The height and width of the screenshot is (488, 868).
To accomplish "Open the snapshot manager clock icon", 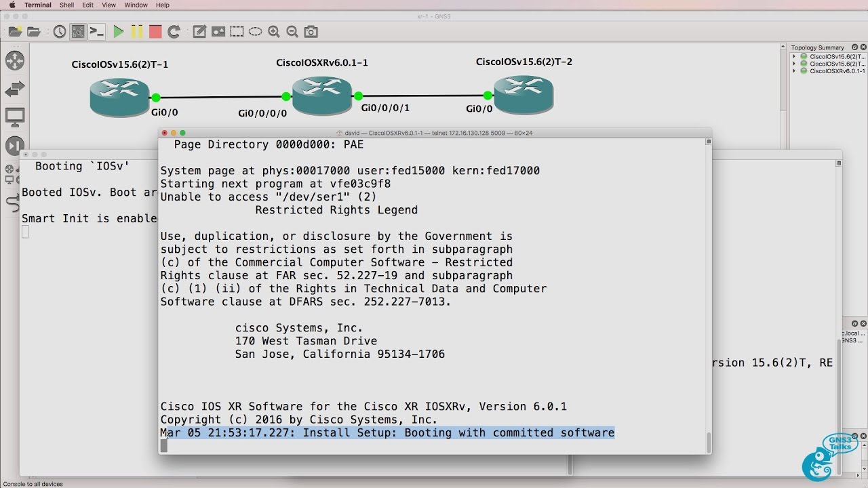I will point(60,31).
